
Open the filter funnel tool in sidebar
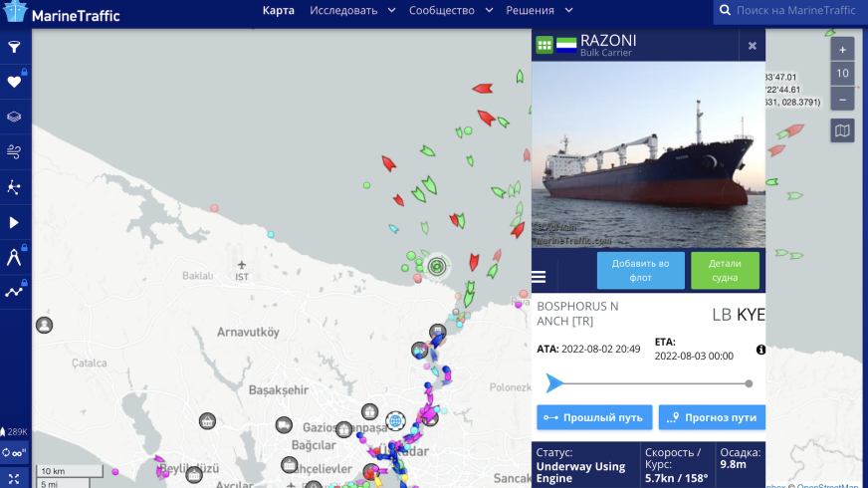(14, 47)
